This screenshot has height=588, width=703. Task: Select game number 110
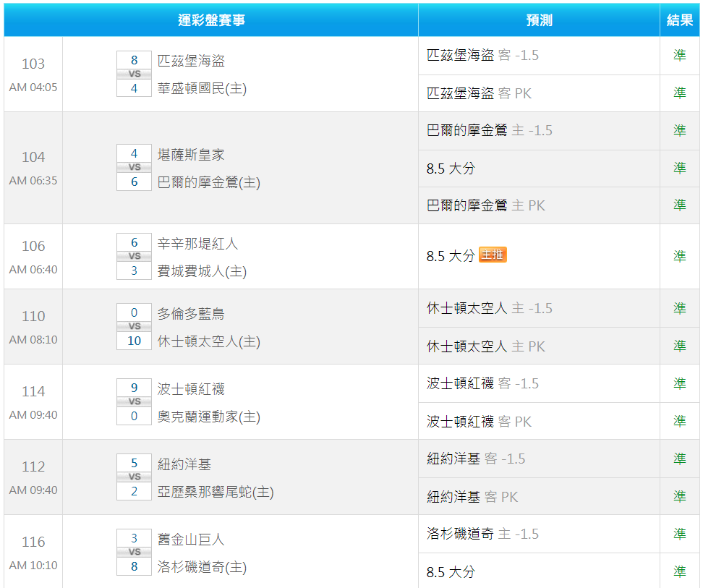33,316
